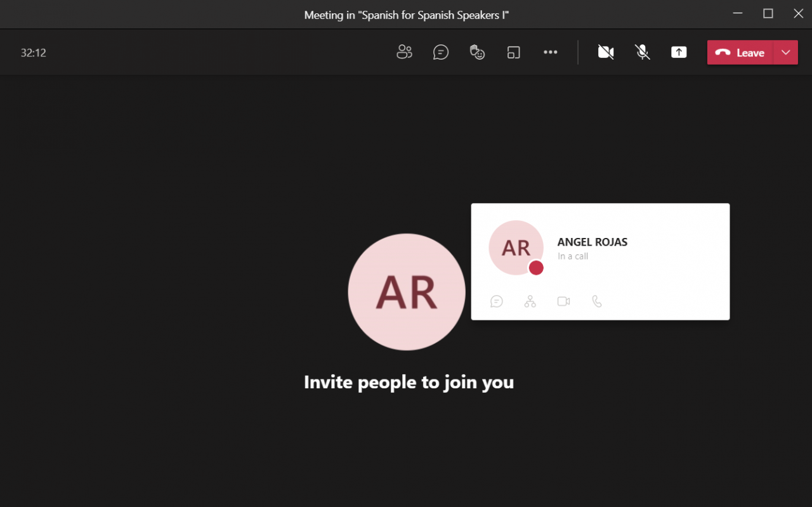Image resolution: width=812 pixels, height=507 pixels.
Task: Start chat from Angel Rojas card
Action: [x=497, y=301]
